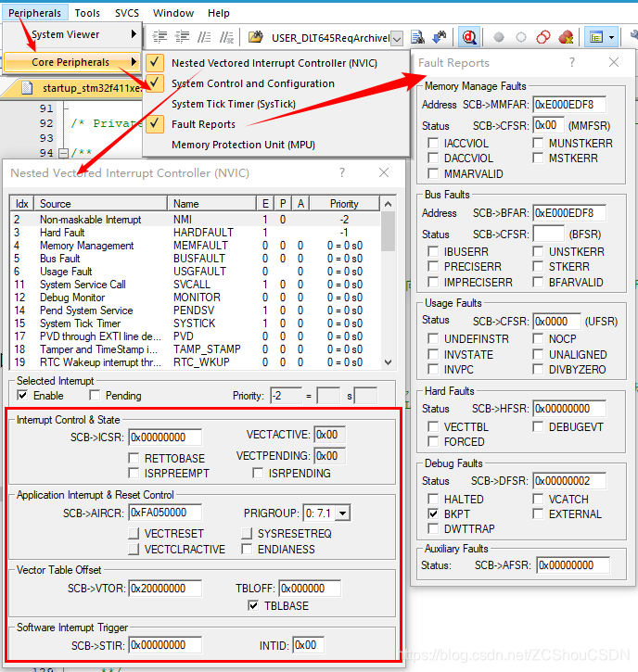Expand the Core Peripherals submenu

pyautogui.click(x=134, y=62)
